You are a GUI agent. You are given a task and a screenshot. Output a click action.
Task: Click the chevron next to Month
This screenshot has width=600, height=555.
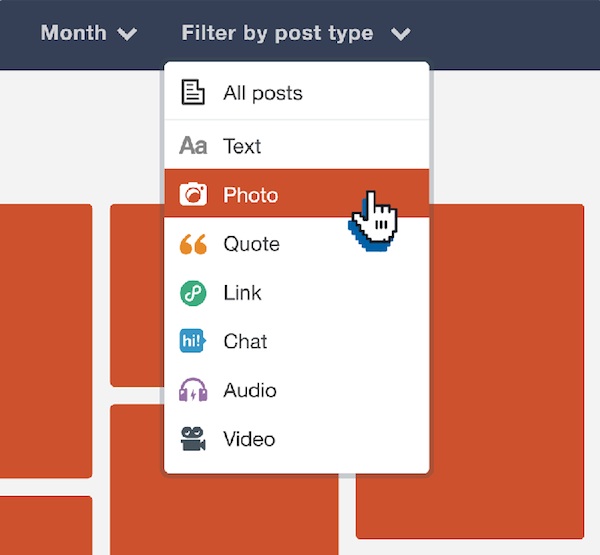click(127, 34)
